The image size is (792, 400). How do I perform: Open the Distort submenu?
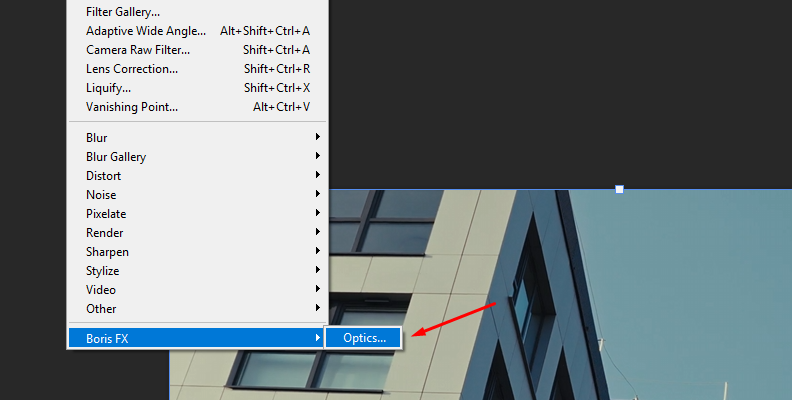(x=197, y=176)
